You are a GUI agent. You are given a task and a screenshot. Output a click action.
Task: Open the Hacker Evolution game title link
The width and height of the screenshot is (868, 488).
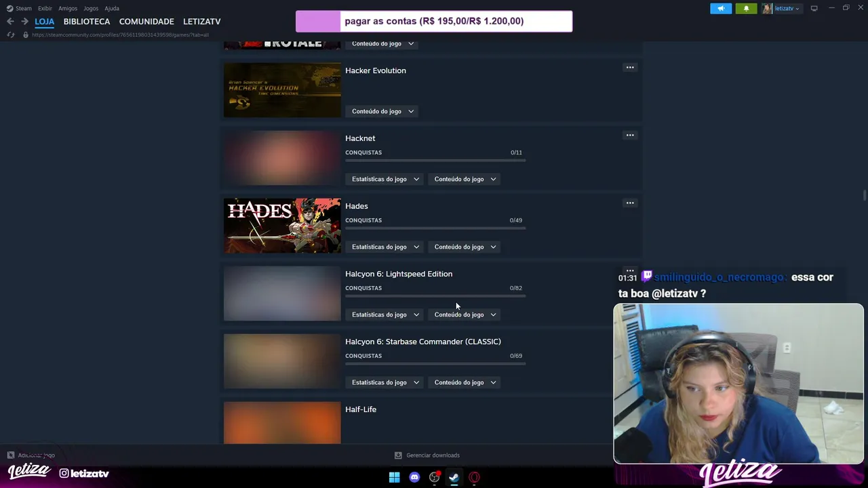tap(376, 70)
